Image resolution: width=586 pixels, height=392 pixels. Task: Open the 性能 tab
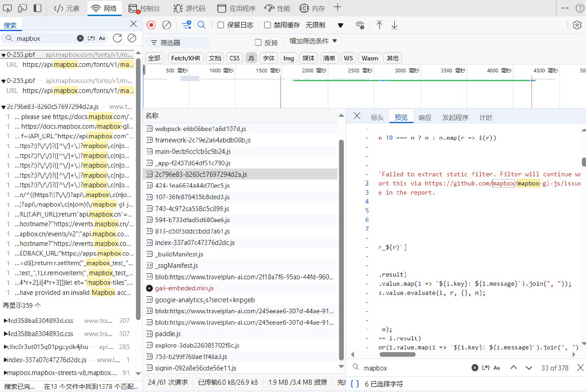point(277,8)
